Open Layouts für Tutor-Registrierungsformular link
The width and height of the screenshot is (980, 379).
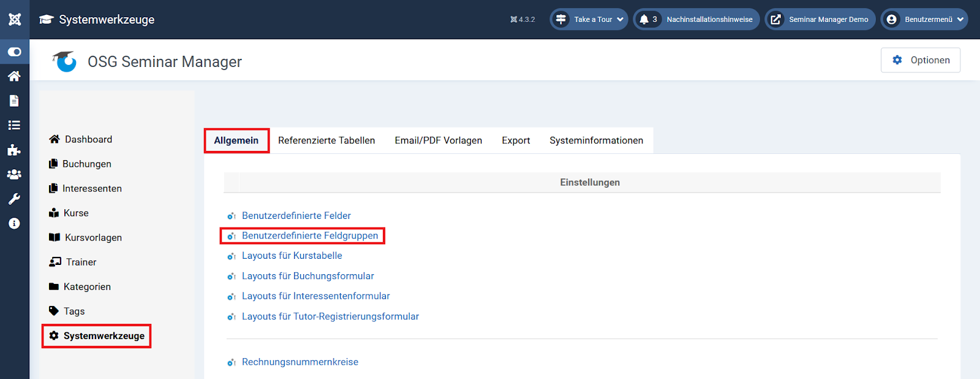331,316
